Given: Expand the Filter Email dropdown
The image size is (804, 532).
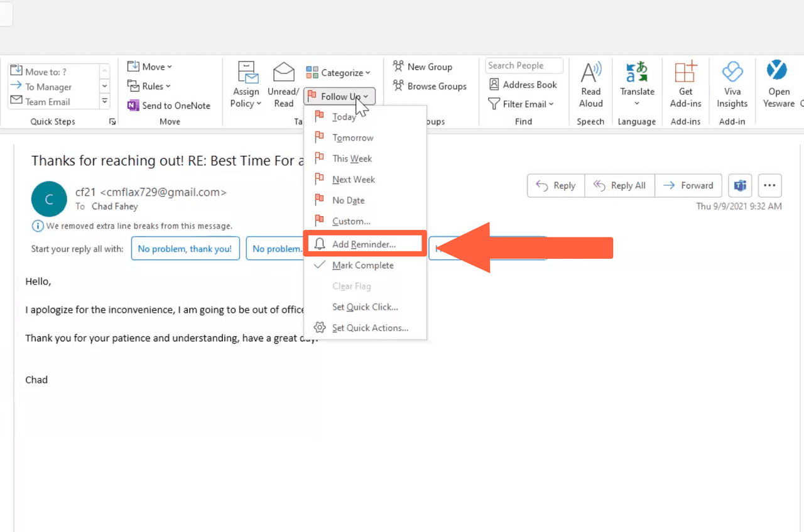Looking at the screenshot, I should click(x=521, y=104).
